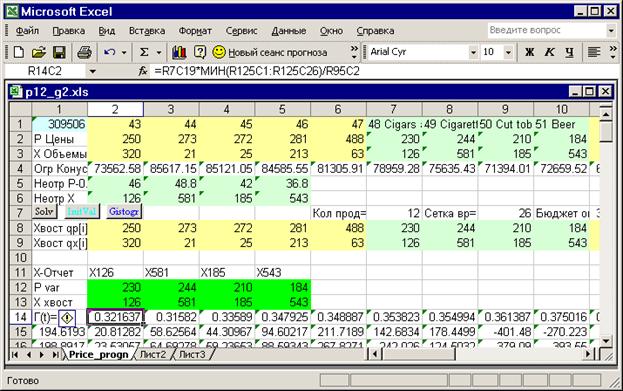Open the Правка menu

tap(69, 31)
